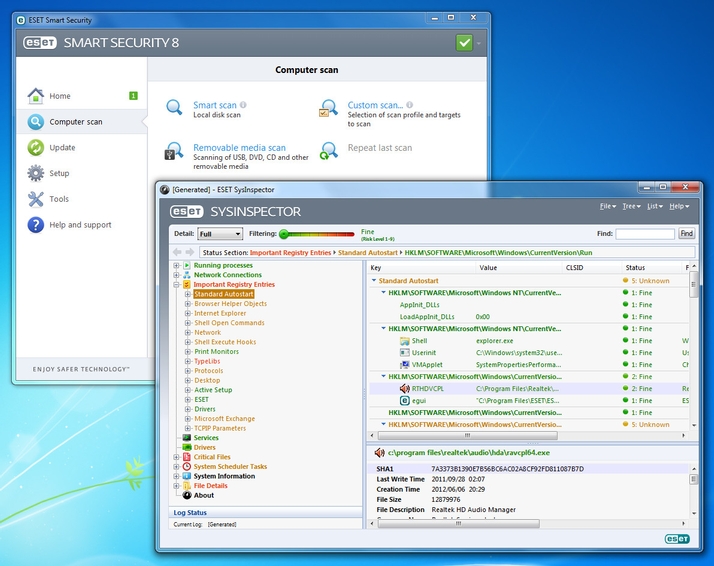The image size is (714, 566).
Task: Select the TCPIP Parameters tree item
Action: click(x=220, y=428)
